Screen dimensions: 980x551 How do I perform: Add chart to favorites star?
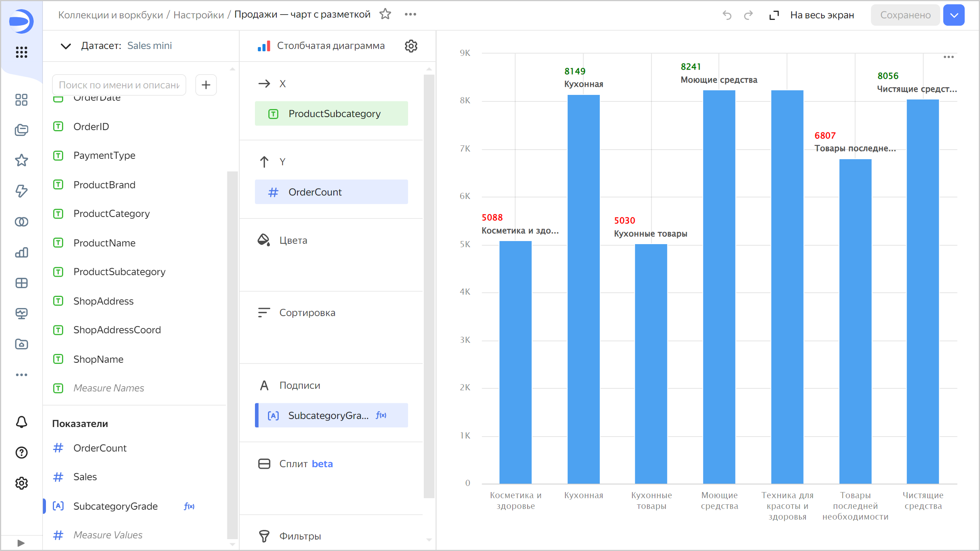pos(385,15)
